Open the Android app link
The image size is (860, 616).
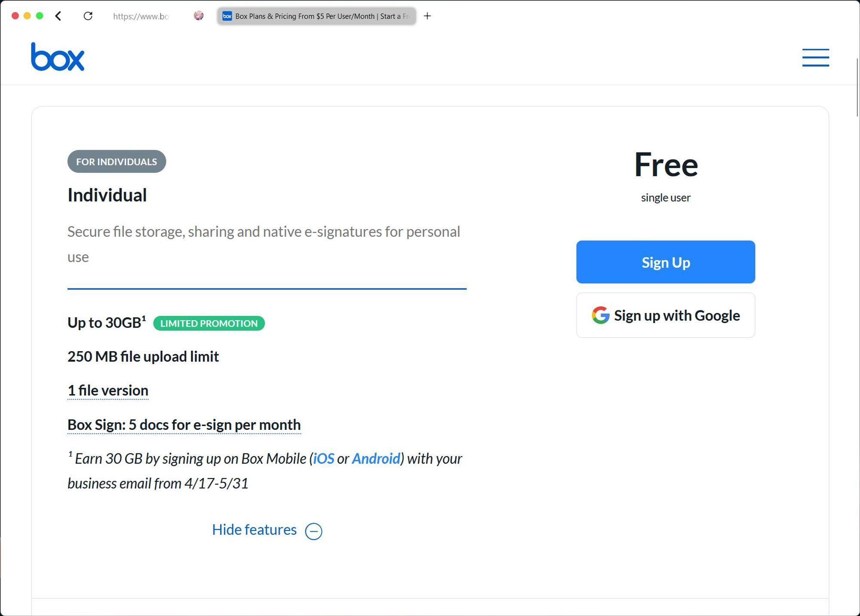(x=376, y=459)
